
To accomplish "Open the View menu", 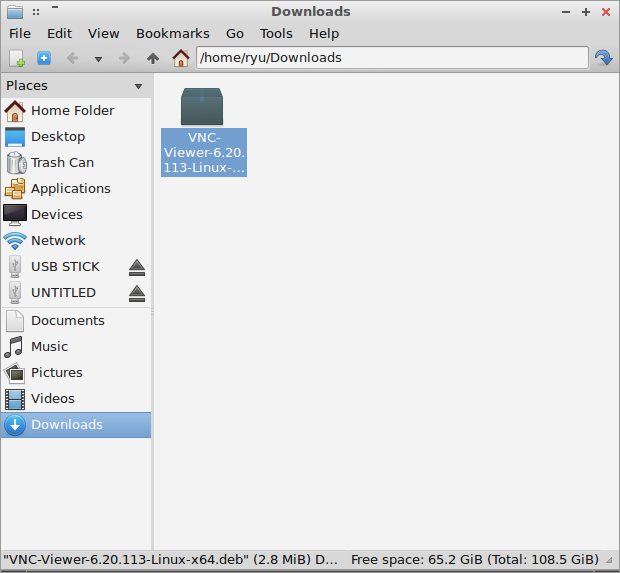I will pos(104,34).
